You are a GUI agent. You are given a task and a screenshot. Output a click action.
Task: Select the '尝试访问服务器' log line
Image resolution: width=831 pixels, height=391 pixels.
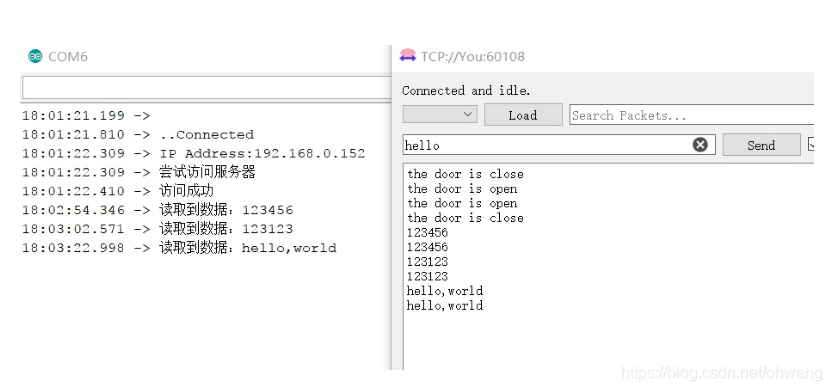pos(139,172)
